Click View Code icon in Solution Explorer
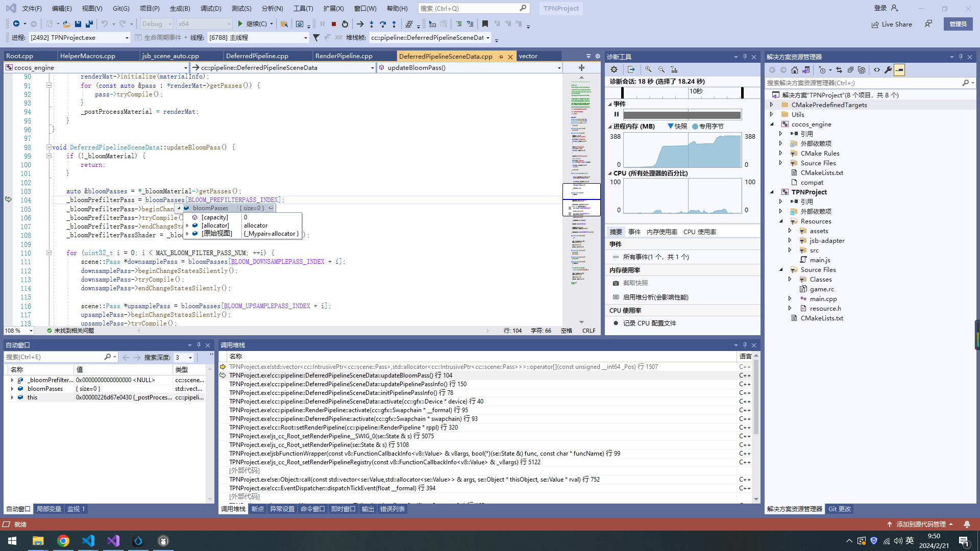Viewport: 980px width, 551px height. pyautogui.click(x=877, y=70)
